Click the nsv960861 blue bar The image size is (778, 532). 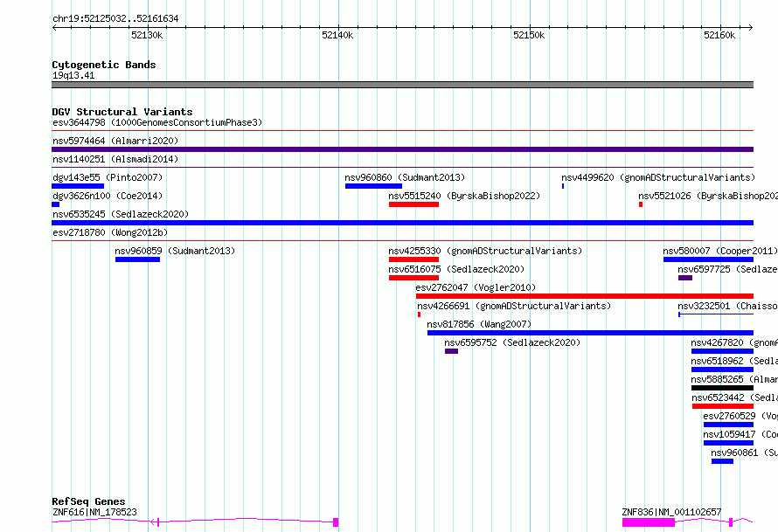(722, 461)
